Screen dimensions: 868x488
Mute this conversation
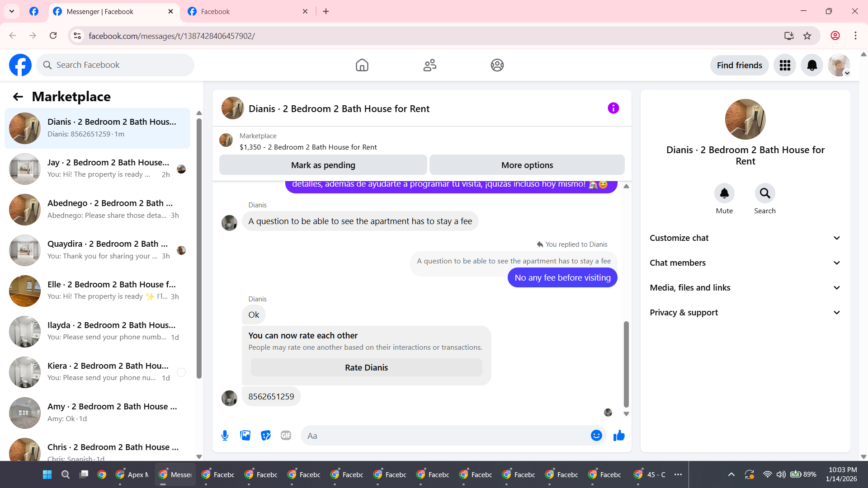point(724,193)
